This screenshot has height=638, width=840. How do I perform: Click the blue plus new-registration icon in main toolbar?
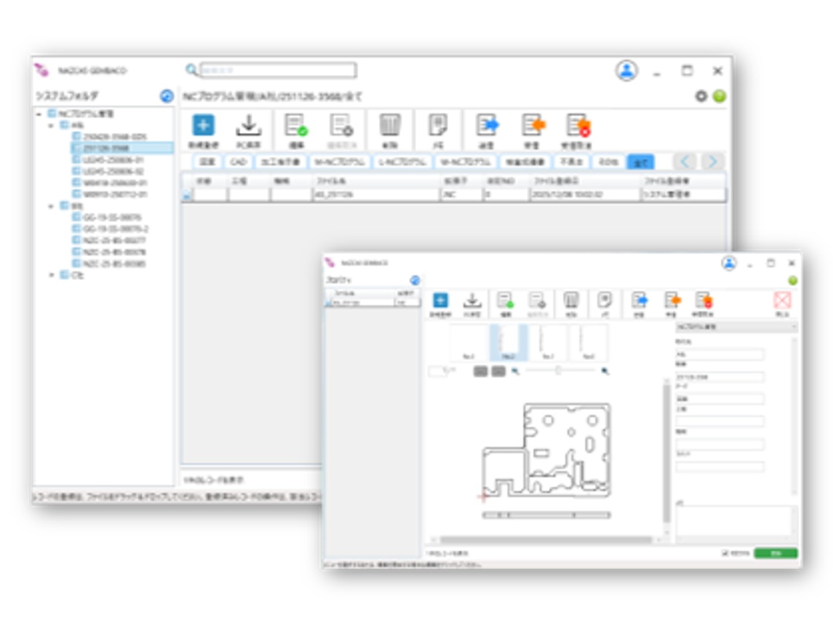203,125
